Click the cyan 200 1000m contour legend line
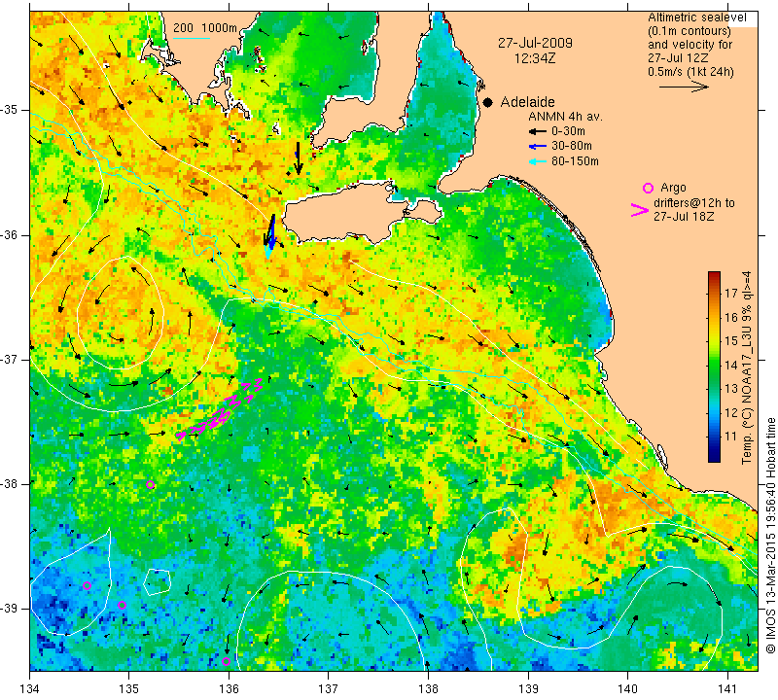This screenshot has height=700, width=778. pos(192,38)
